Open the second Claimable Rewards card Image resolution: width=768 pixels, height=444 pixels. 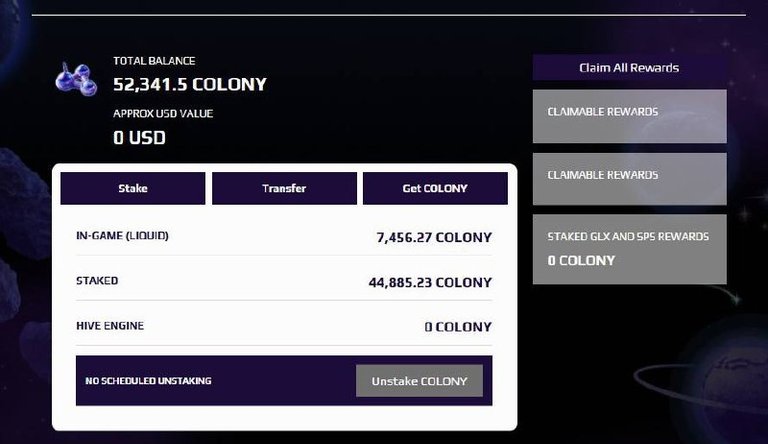click(629, 179)
